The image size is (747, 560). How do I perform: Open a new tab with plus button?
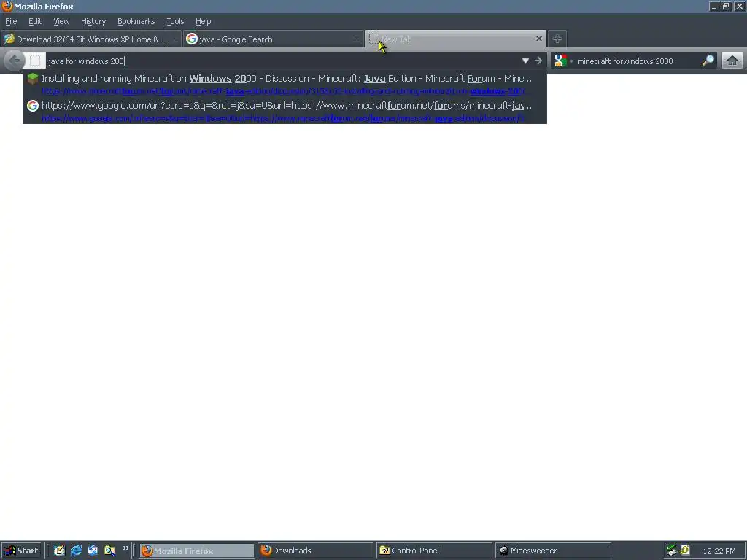point(557,39)
